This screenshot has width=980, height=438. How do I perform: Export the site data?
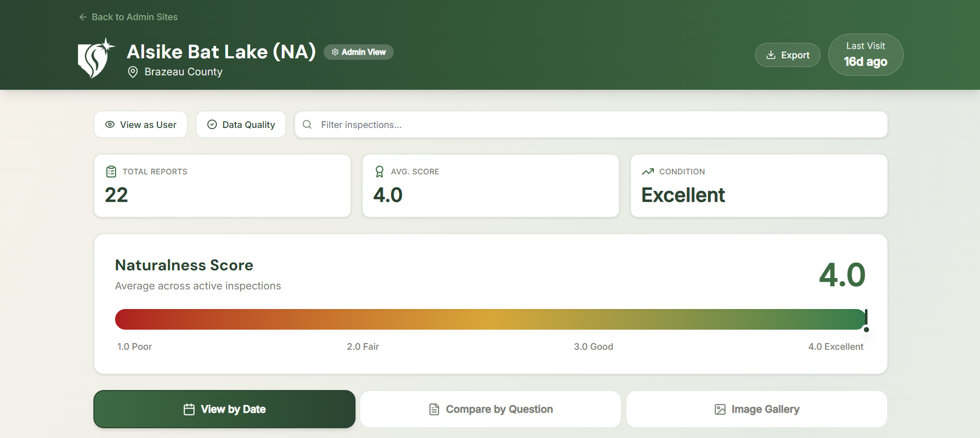[788, 55]
